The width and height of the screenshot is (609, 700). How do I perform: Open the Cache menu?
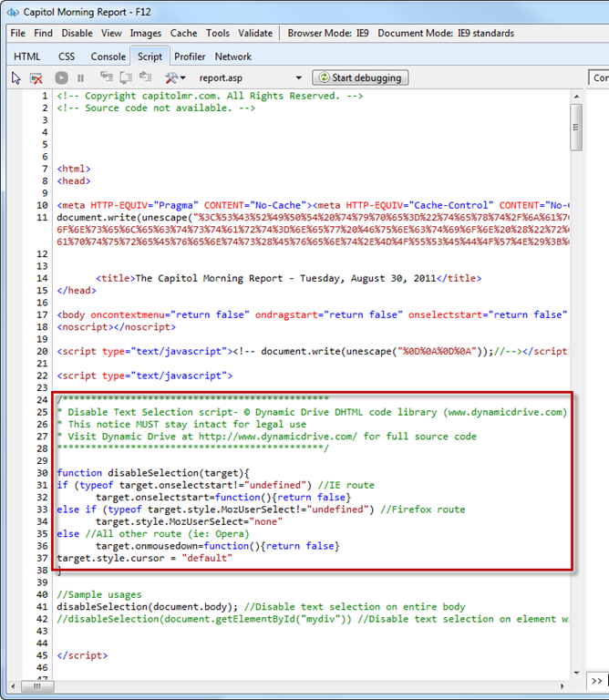point(183,34)
